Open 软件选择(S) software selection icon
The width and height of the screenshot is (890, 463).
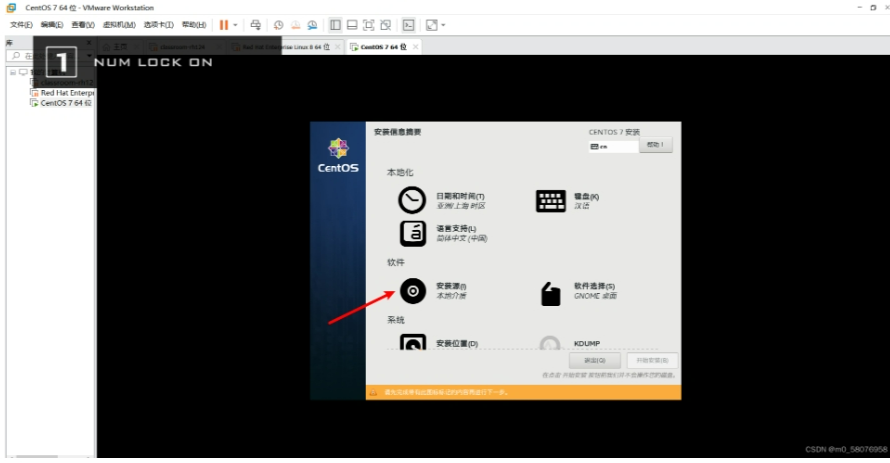pos(551,294)
